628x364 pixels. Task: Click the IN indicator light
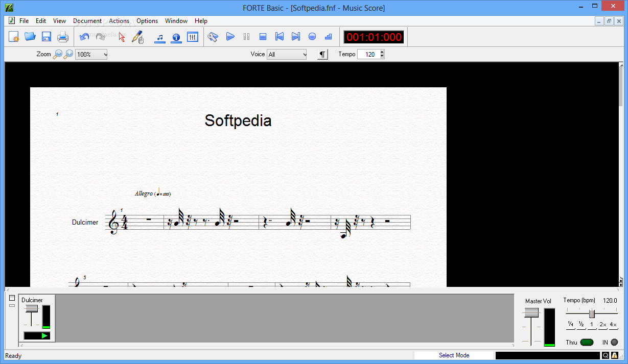coord(614,342)
